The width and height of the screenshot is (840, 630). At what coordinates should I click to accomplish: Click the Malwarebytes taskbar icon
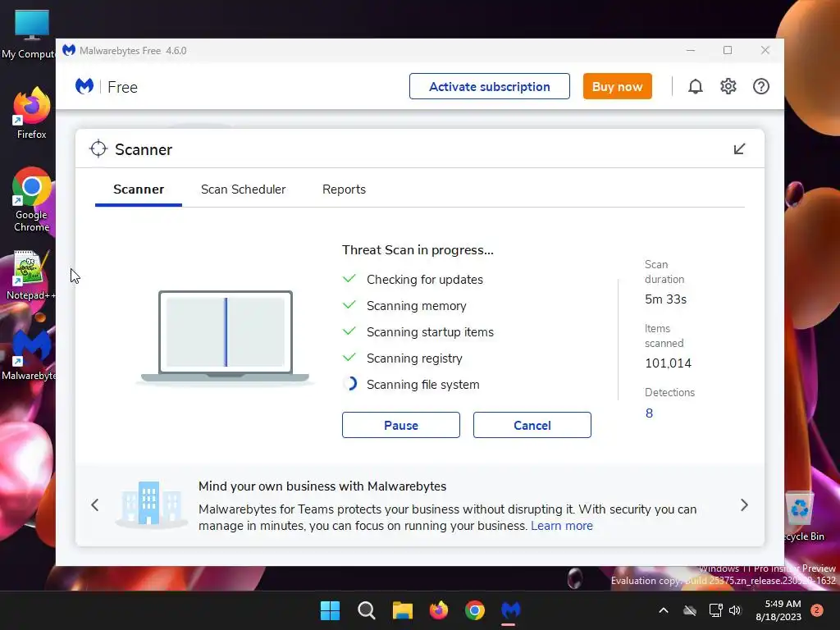pyautogui.click(x=510, y=610)
